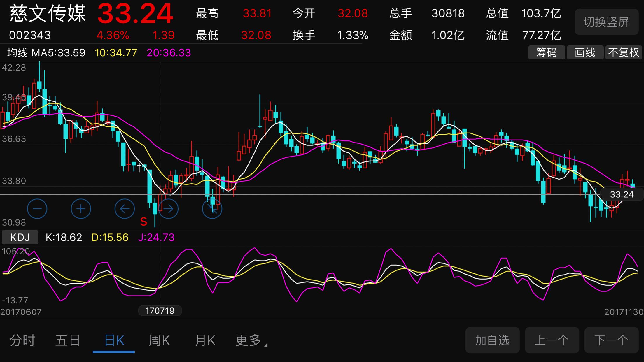Image resolution: width=644 pixels, height=362 pixels.
Task: Switch the restoration setting by clicking 不复权
Action: (624, 52)
